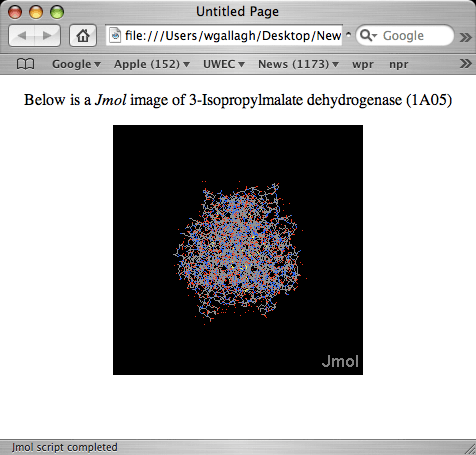Open the News (1173) dropdown

tap(298, 64)
